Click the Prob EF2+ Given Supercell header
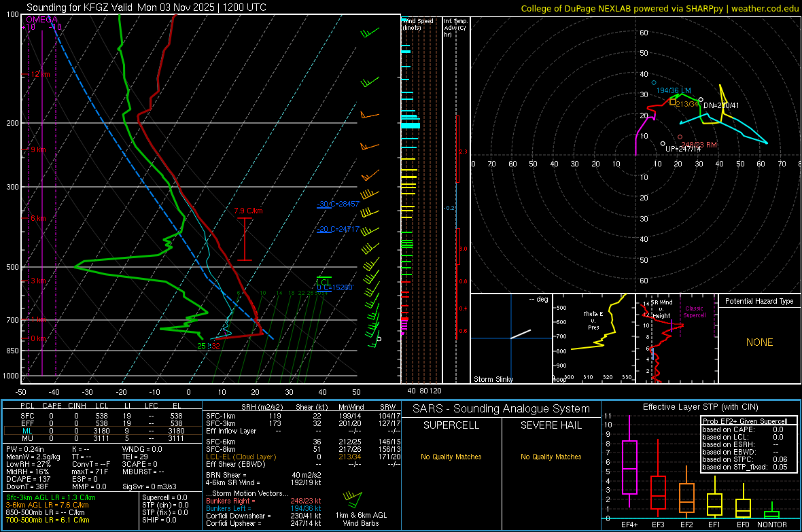 click(x=745, y=421)
